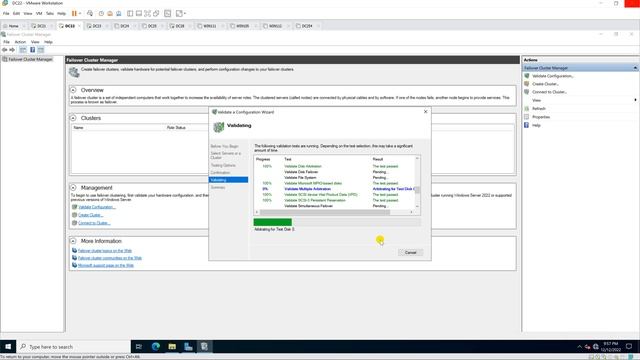
Task: Click the revert to snapshot icon
Action: click(110, 13)
